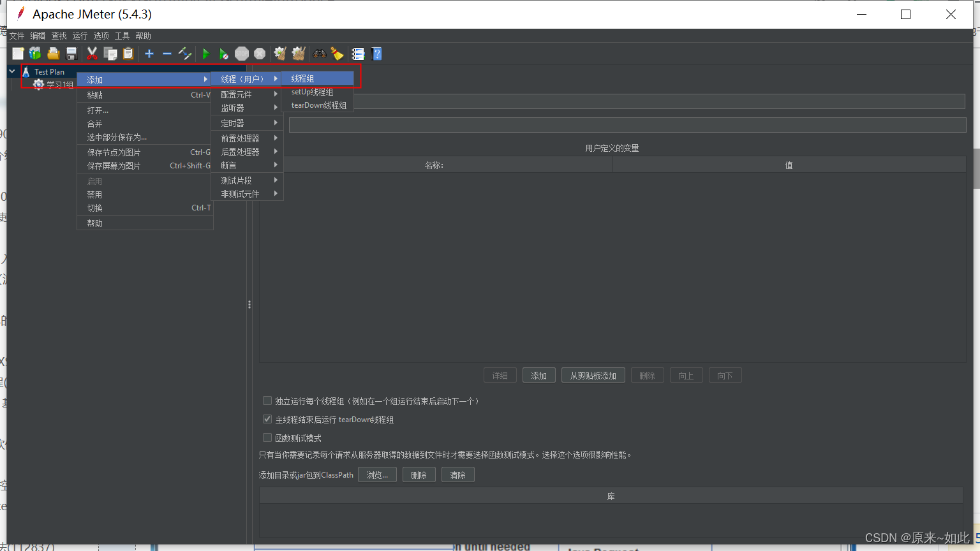Image resolution: width=980 pixels, height=551 pixels.
Task: Expand the 添加 submenu entry
Action: [145, 80]
